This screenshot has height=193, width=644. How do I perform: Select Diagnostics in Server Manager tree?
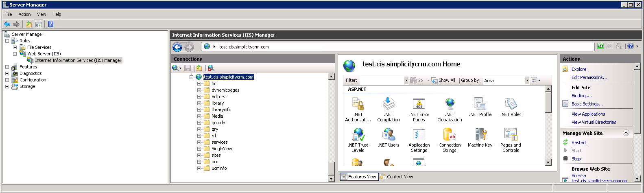point(31,73)
